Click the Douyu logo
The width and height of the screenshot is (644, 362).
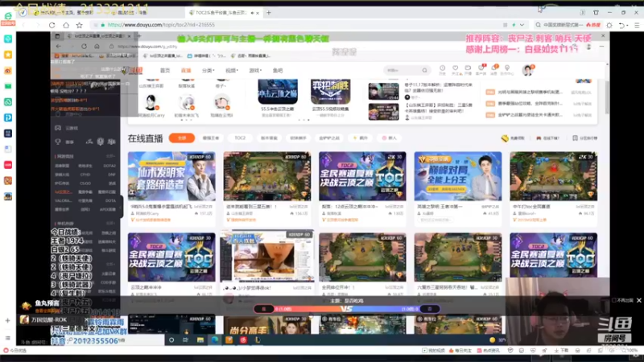[x=133, y=70]
